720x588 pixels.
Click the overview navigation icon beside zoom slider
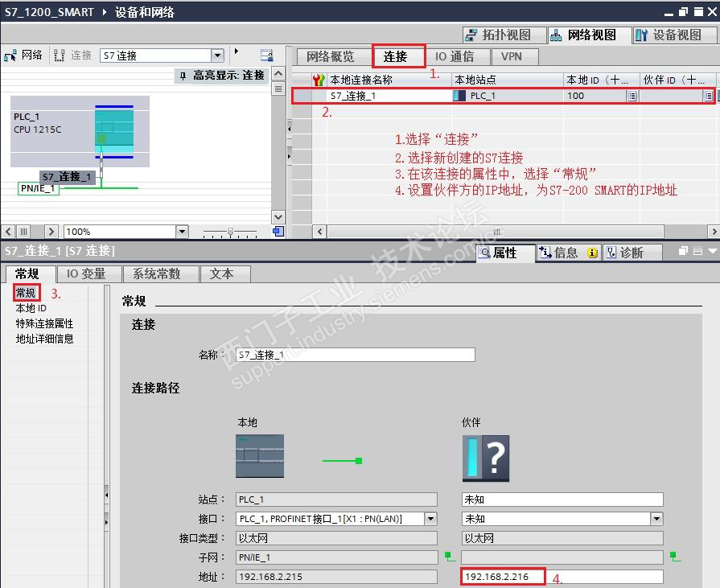[278, 232]
